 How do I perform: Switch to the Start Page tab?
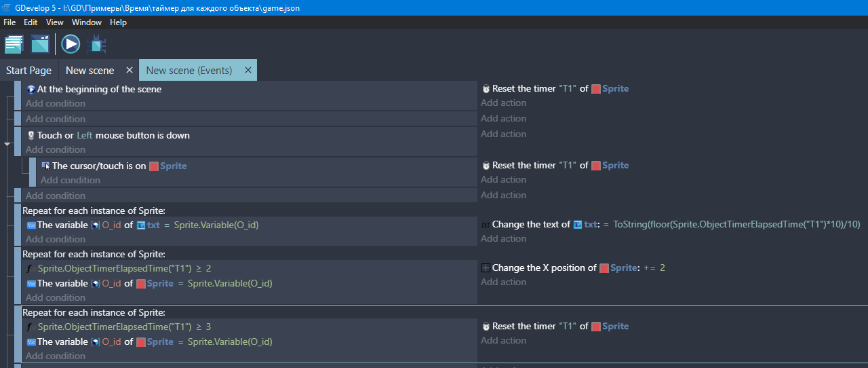[28, 71]
